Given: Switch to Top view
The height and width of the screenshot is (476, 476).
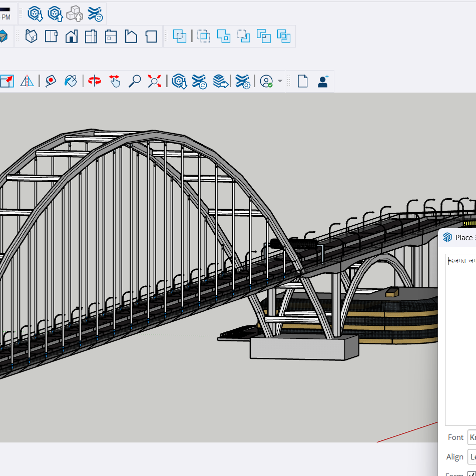Looking at the screenshot, I should click(51, 37).
